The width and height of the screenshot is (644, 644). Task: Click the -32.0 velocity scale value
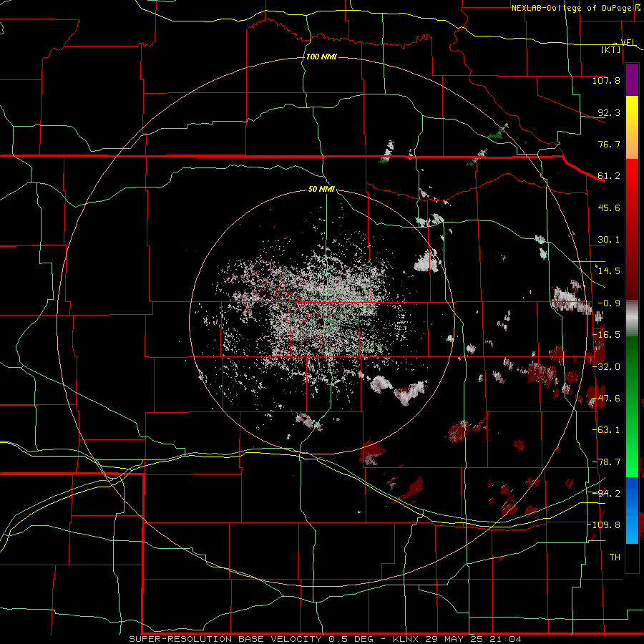tap(607, 367)
